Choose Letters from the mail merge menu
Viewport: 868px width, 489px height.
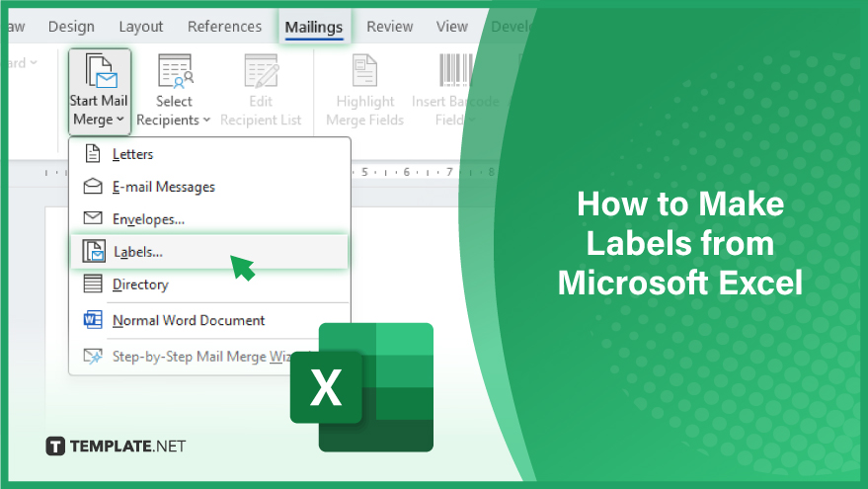click(x=209, y=154)
